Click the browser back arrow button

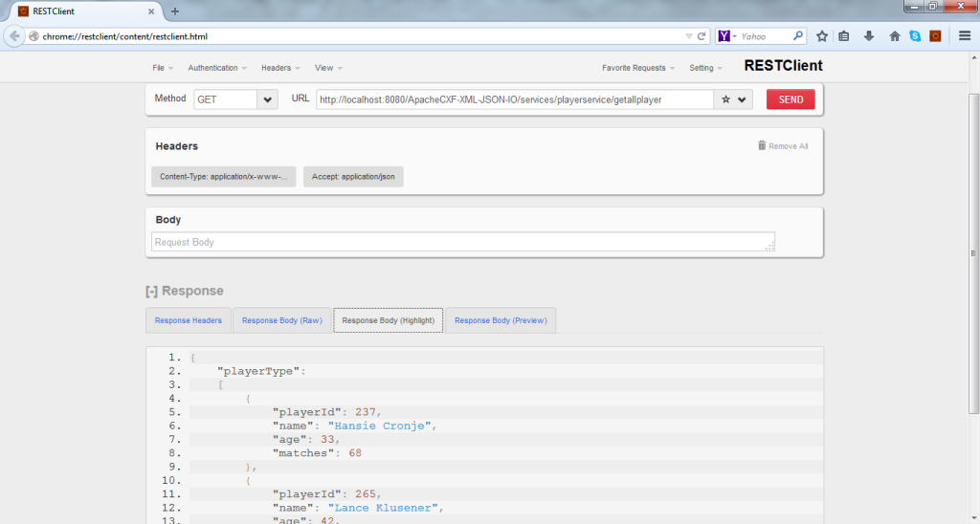tap(13, 36)
